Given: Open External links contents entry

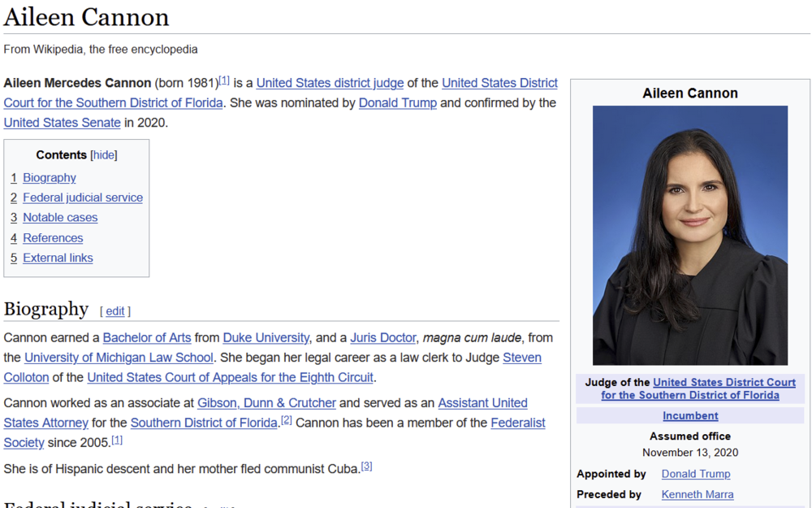Looking at the screenshot, I should pyautogui.click(x=58, y=258).
